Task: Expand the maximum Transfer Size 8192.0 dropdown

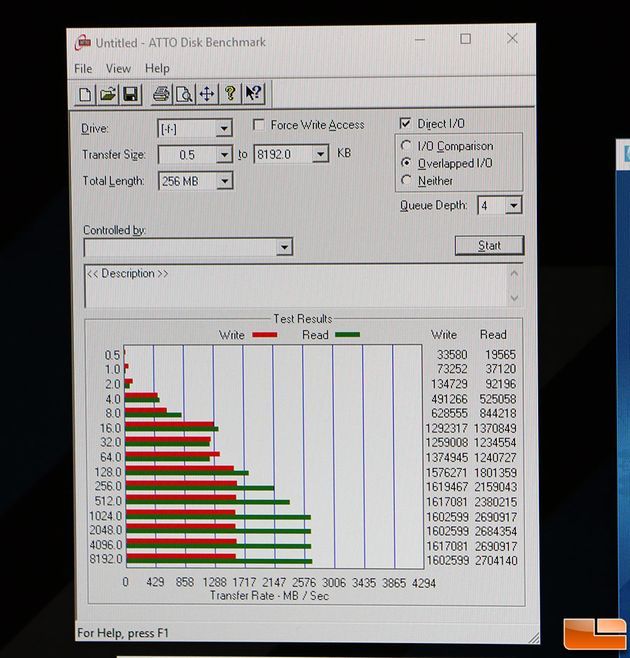Action: pyautogui.click(x=320, y=154)
